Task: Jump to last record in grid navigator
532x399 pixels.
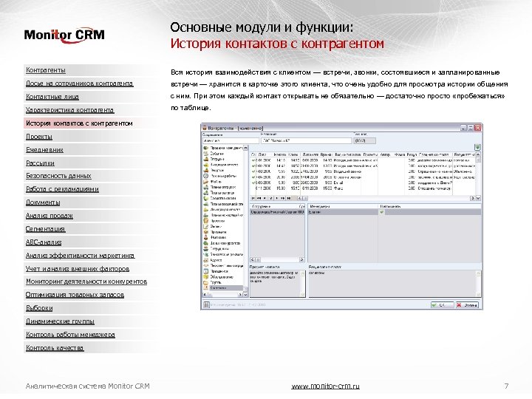Action: coord(289,198)
